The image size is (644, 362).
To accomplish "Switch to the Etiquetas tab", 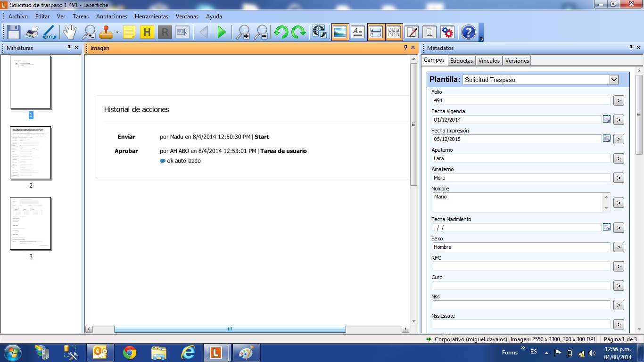I will pyautogui.click(x=462, y=61).
